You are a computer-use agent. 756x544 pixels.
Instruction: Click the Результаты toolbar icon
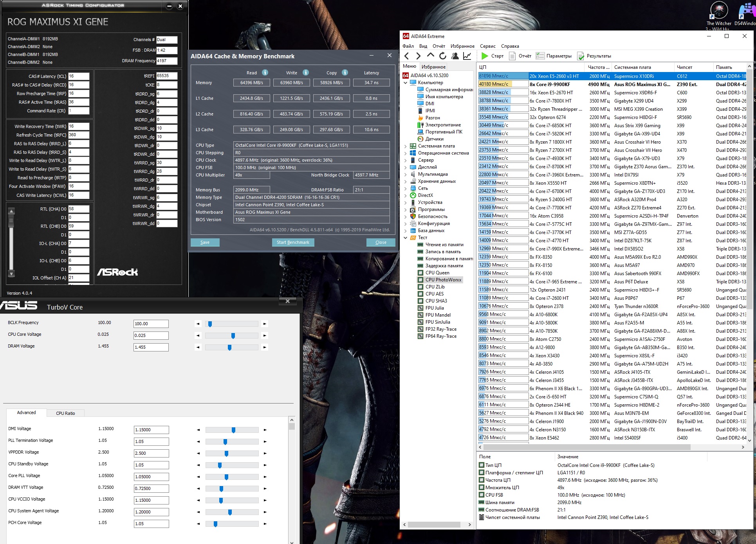(x=581, y=56)
